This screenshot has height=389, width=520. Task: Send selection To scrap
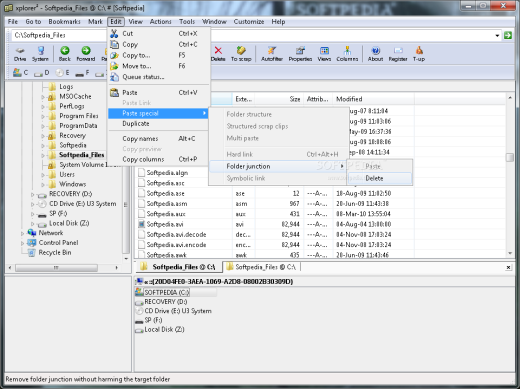click(x=241, y=54)
